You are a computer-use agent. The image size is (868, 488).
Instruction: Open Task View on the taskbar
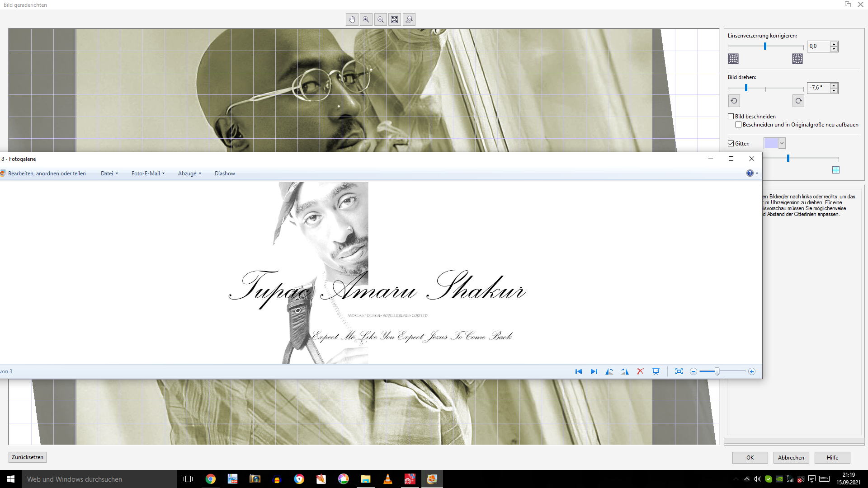[188, 479]
